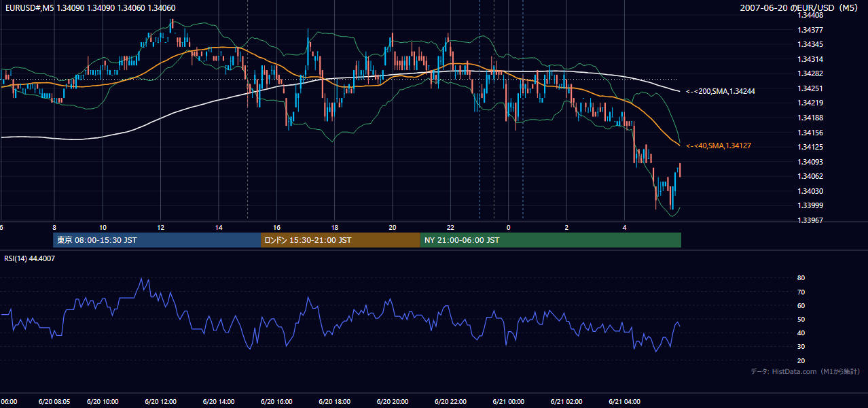Click the RSI 70 level label
Viewport: 868px width, 408px height.
click(x=801, y=292)
